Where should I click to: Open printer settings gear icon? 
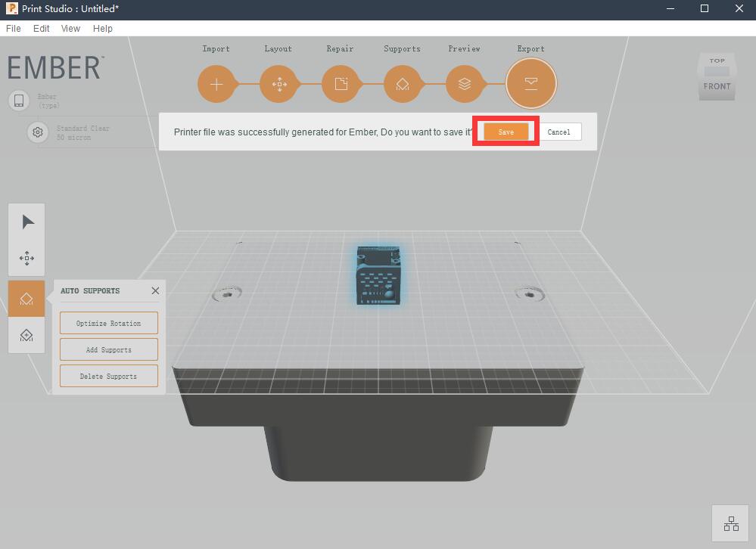click(37, 132)
